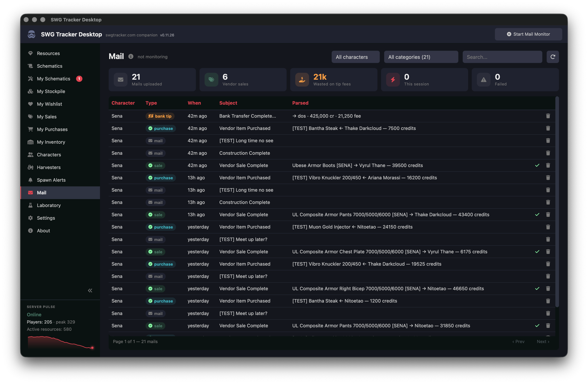588x384 pixels.
Task: Delete the Bantha Steak 1200 credits purchase
Action: [x=548, y=301]
